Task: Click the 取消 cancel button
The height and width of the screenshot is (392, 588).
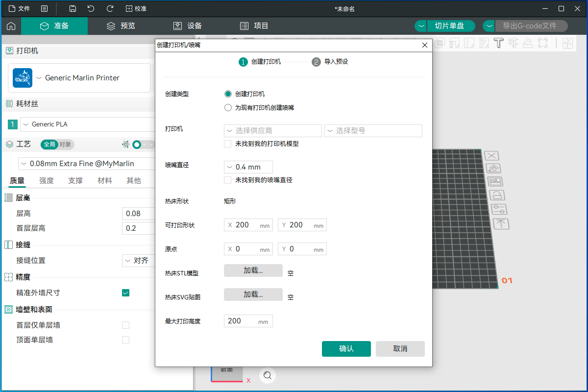Action: (x=400, y=349)
